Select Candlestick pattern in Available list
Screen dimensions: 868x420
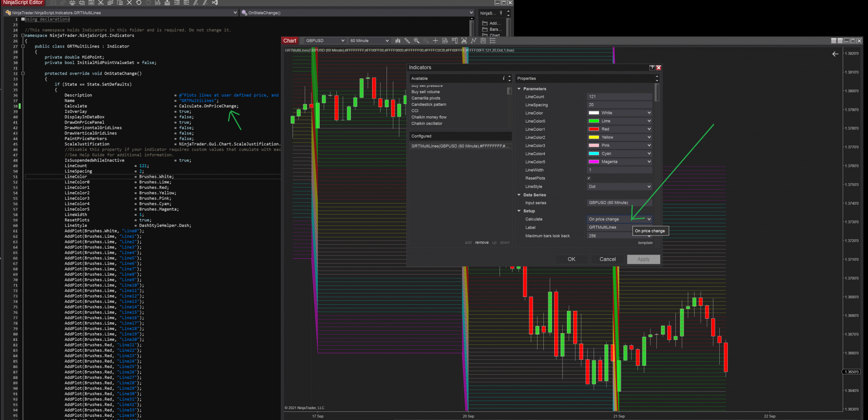(x=429, y=104)
